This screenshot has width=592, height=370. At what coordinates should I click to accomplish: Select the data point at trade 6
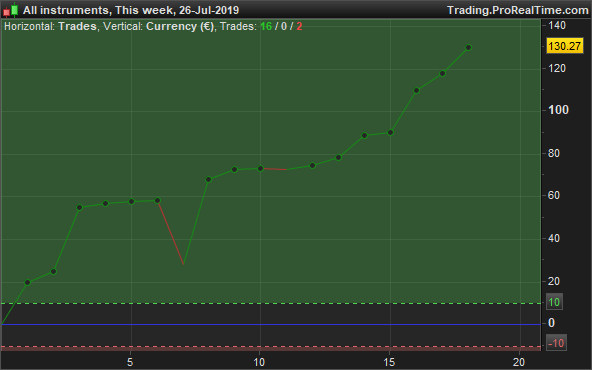(x=157, y=200)
